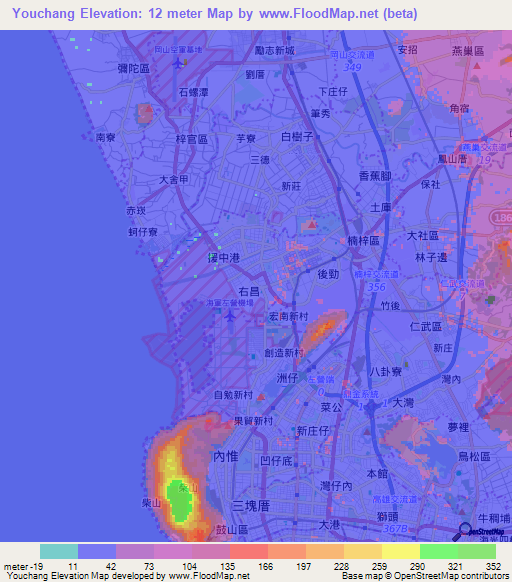Click the 林子邊 place label
Screen dimensions: 512x582
[431, 257]
